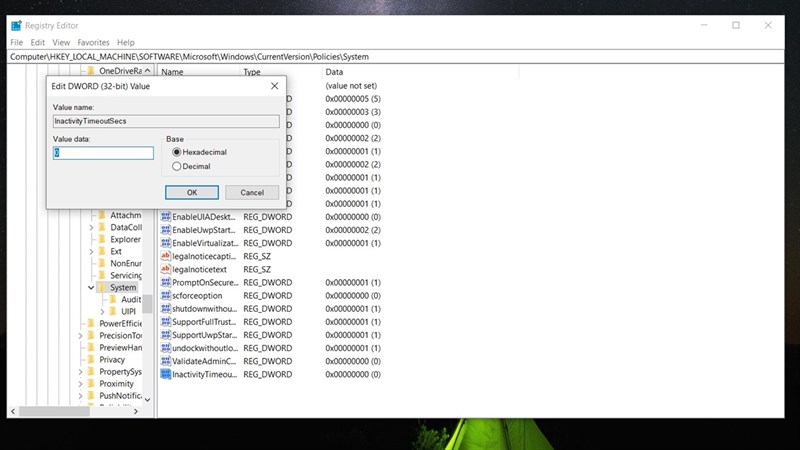Expand the PrecisionTou tree node
The height and width of the screenshot is (450, 800).
(x=80, y=336)
